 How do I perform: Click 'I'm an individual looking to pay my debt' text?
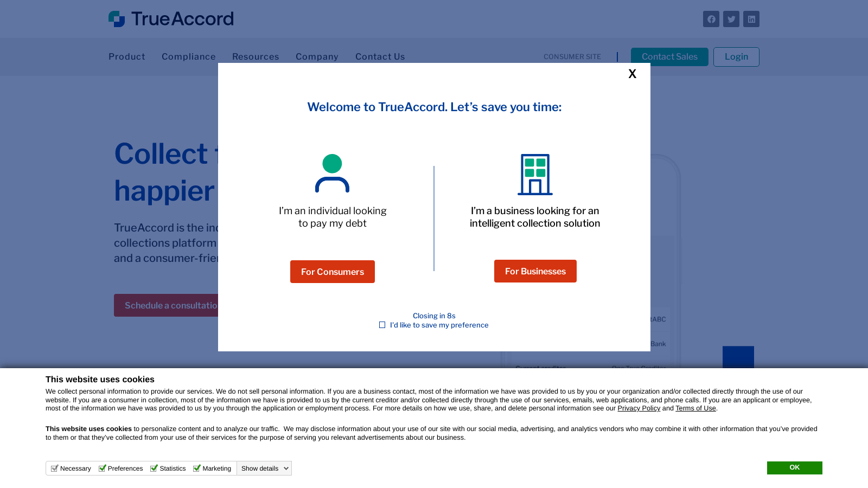333,217
